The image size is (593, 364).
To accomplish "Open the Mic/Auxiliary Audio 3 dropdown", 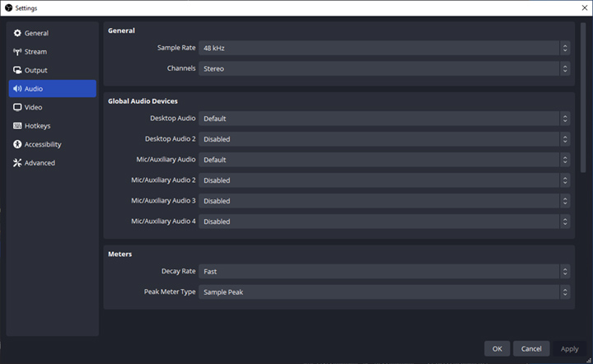I will 385,201.
